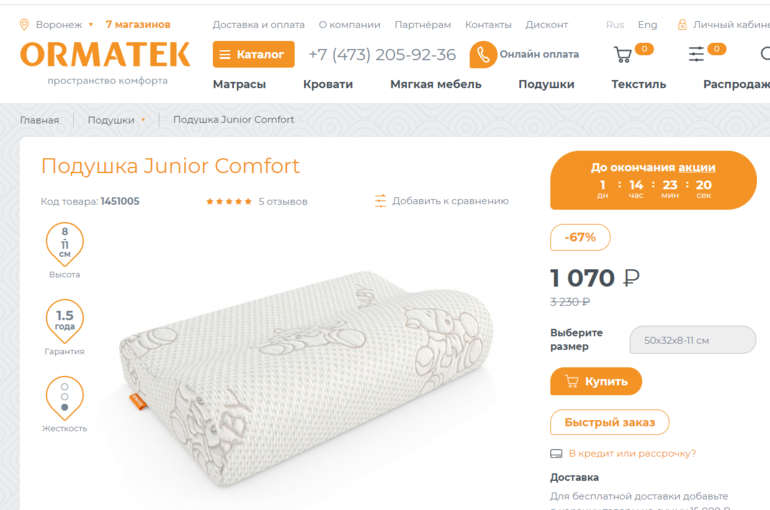Switch site language to Rus
The height and width of the screenshot is (510, 770).
[x=615, y=25]
